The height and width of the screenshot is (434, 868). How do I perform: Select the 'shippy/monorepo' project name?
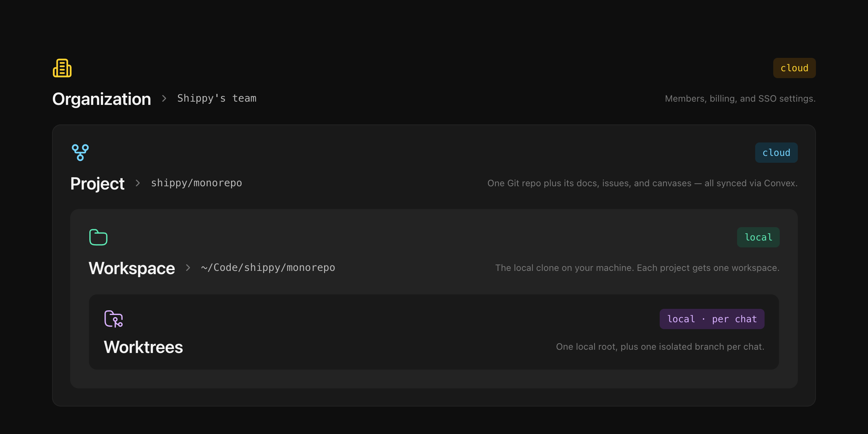tap(196, 183)
